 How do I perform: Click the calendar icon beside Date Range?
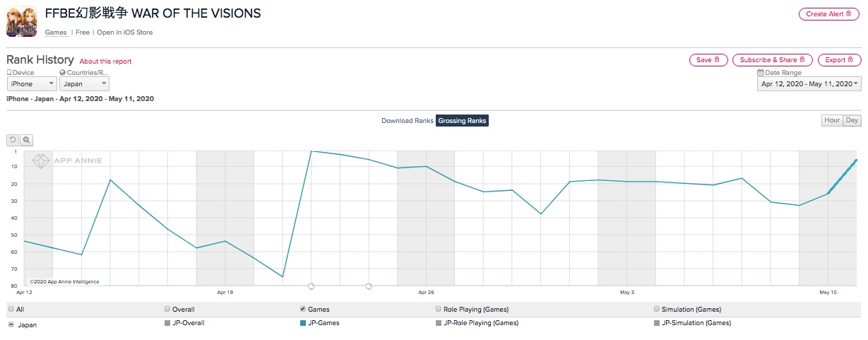pyautogui.click(x=760, y=73)
